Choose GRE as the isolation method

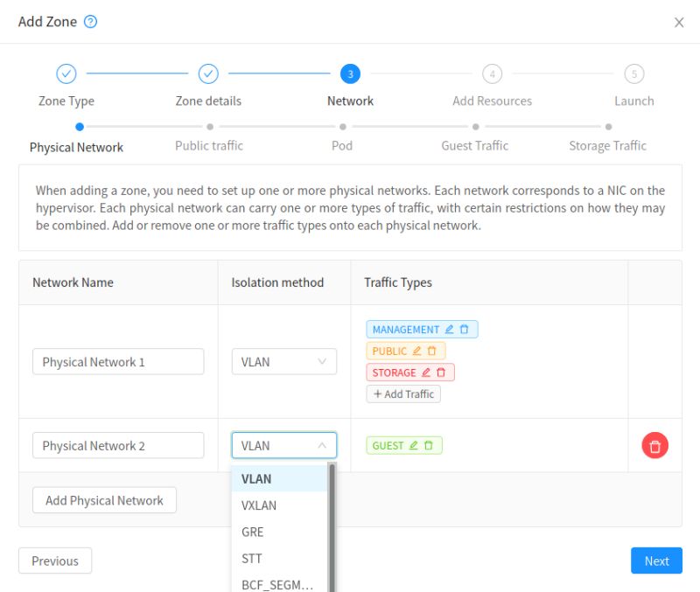pyautogui.click(x=255, y=532)
